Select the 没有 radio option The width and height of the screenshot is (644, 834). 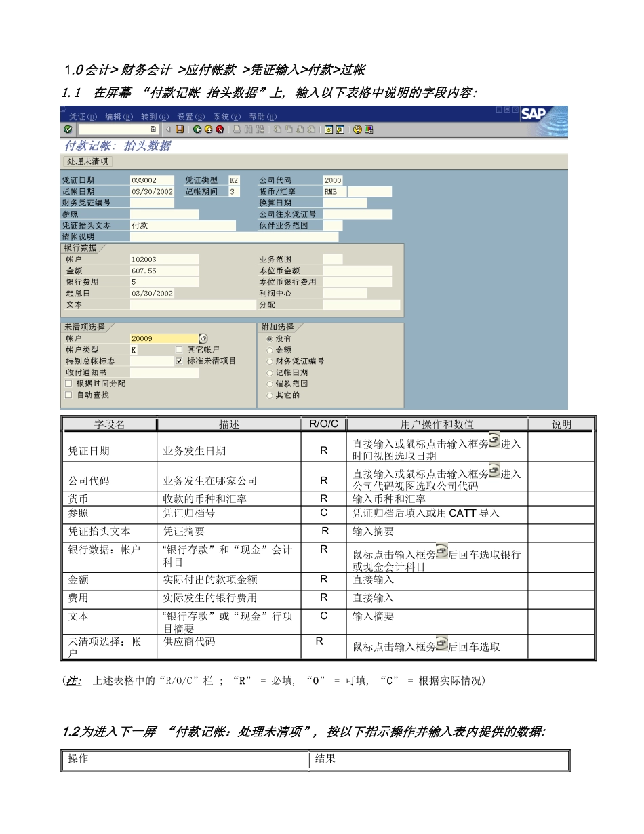point(269,338)
